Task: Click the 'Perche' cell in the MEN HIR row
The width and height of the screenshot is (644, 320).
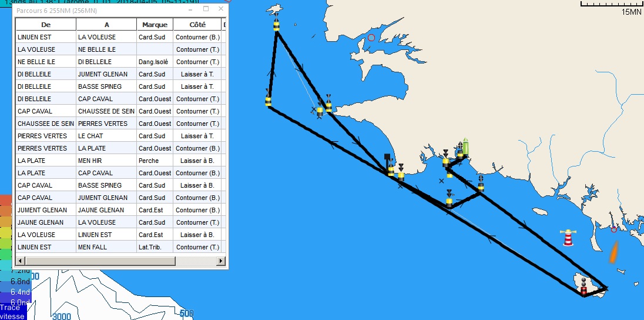Action: (155, 161)
